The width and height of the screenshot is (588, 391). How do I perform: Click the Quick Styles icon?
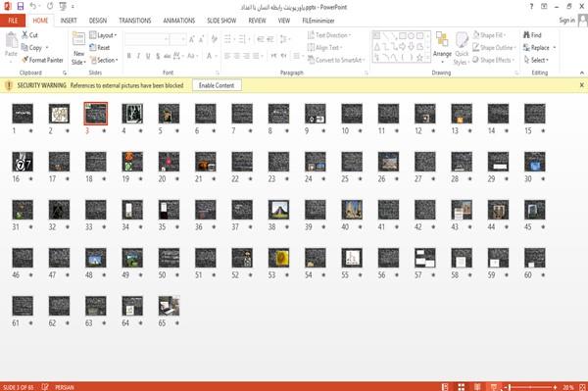click(462, 40)
